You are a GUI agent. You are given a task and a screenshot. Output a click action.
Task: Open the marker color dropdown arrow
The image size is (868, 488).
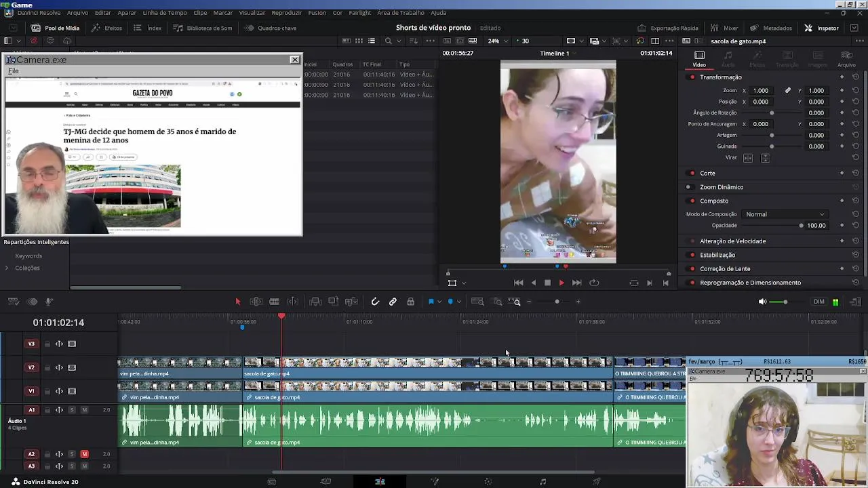459,302
